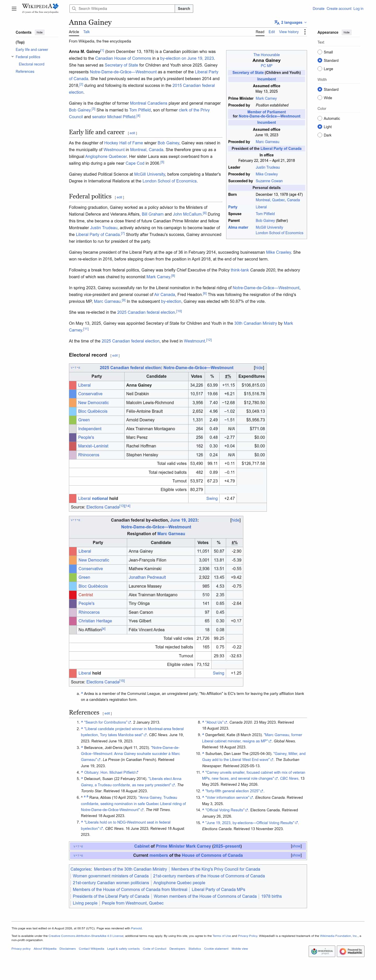The image size is (376, 980).
Task: Show the Current members of House navbox
Action: tap(296, 855)
